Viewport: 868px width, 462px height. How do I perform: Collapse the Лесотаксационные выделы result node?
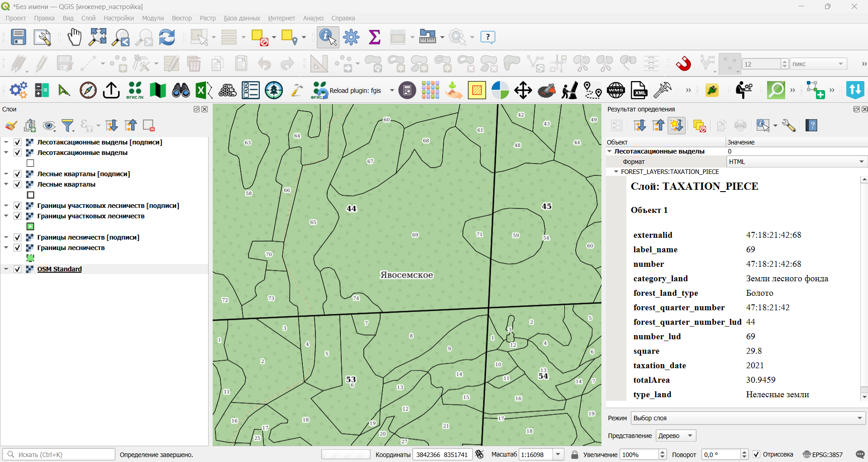(x=610, y=151)
